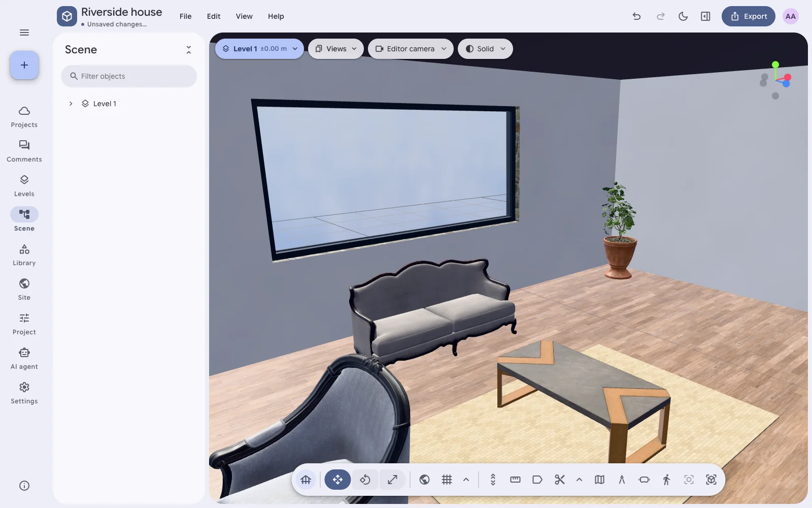
Task: Toggle the globe world-space icon
Action: point(425,480)
